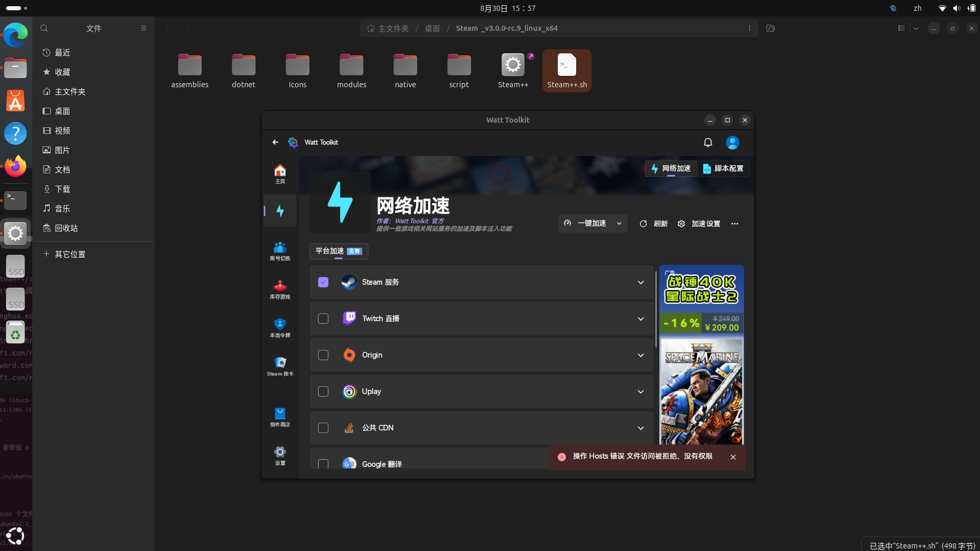Open the game library (库存游戏) sidebar icon
980x551 pixels.
[280, 289]
